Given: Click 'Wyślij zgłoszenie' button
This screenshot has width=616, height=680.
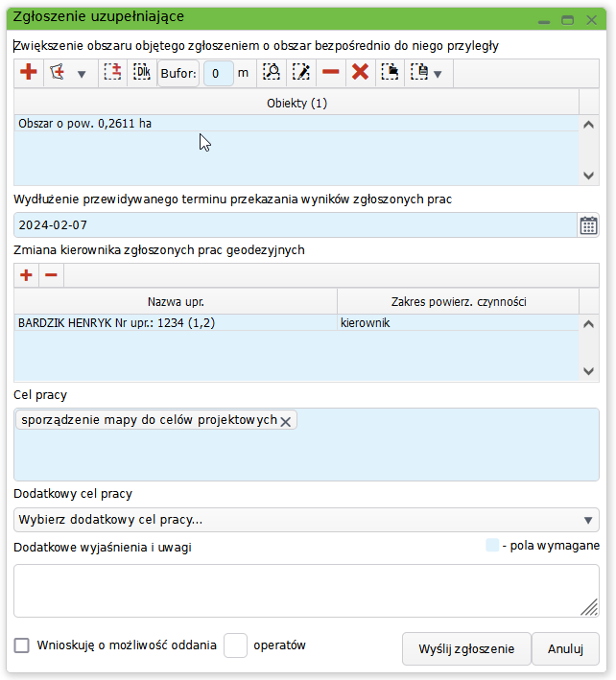Looking at the screenshot, I should [465, 648].
